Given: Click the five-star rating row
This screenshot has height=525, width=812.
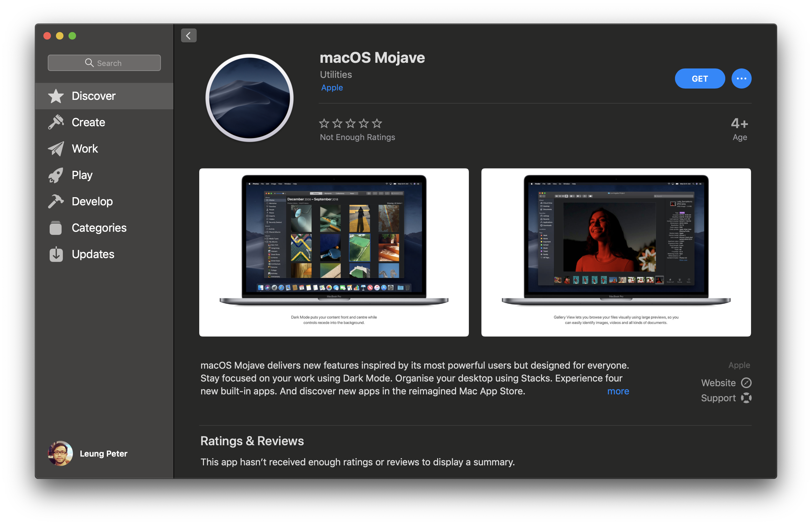Looking at the screenshot, I should (x=350, y=123).
